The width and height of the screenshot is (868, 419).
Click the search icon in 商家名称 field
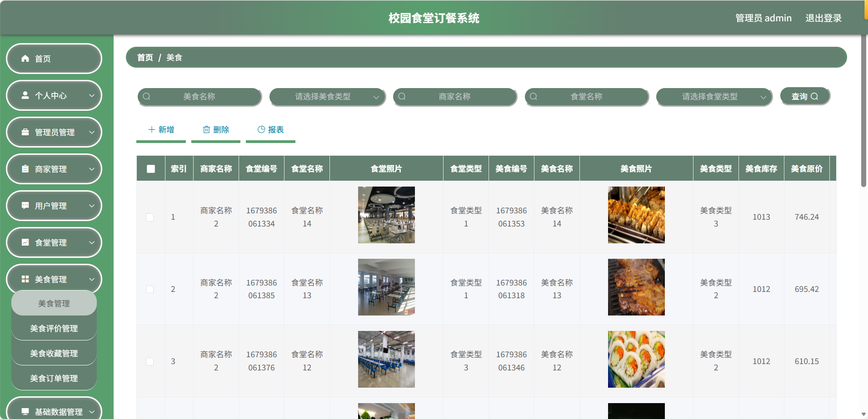pyautogui.click(x=402, y=96)
